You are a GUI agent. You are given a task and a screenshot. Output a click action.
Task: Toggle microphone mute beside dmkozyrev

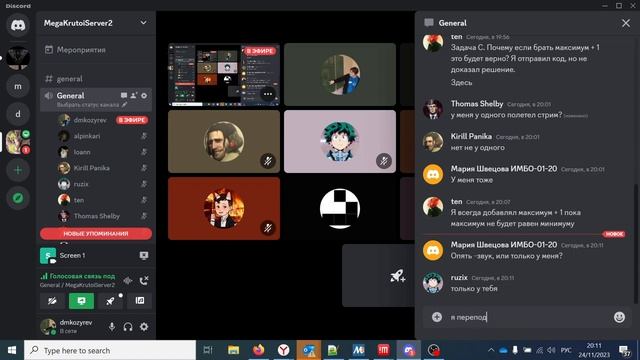(112, 327)
